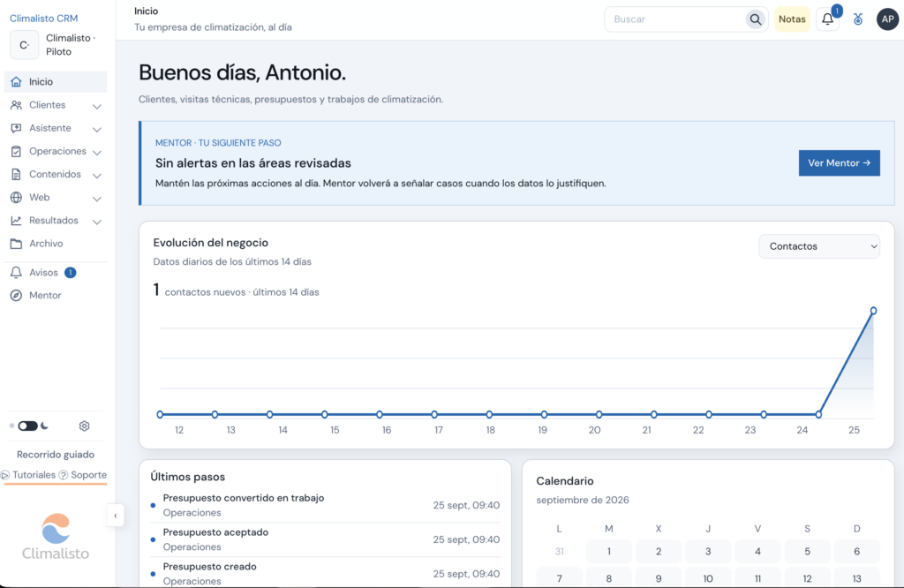Go to Inicio menu item
This screenshot has height=588, width=904.
[x=56, y=82]
